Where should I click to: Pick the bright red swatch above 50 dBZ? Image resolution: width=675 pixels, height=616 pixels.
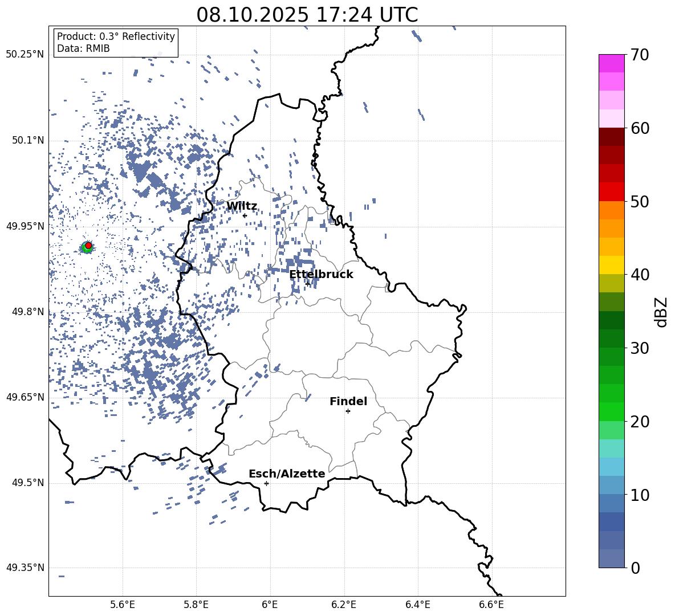[x=611, y=191]
